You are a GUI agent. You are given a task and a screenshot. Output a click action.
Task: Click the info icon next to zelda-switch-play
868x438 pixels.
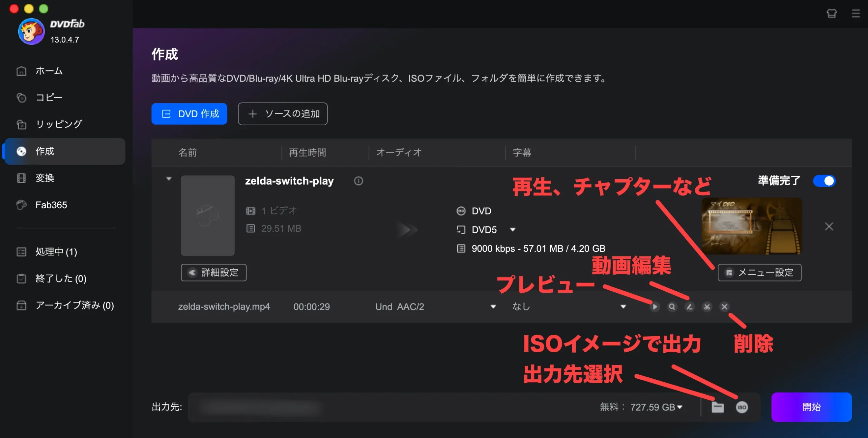pos(358,181)
